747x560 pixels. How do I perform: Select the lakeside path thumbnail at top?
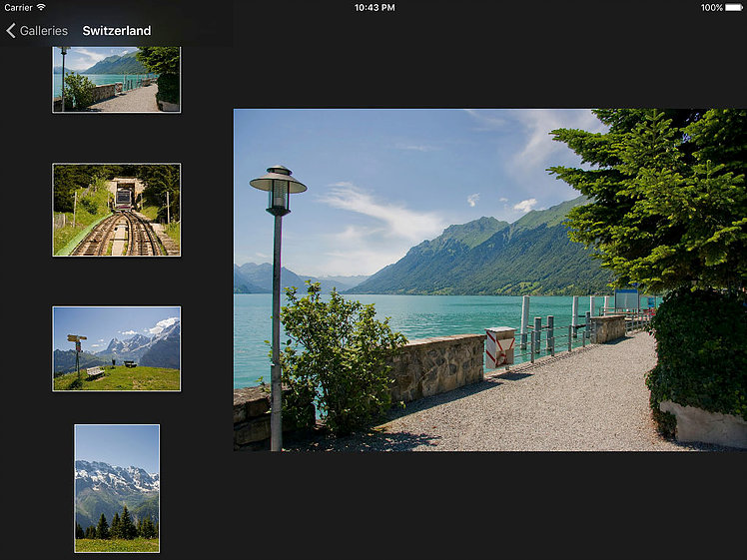116,80
